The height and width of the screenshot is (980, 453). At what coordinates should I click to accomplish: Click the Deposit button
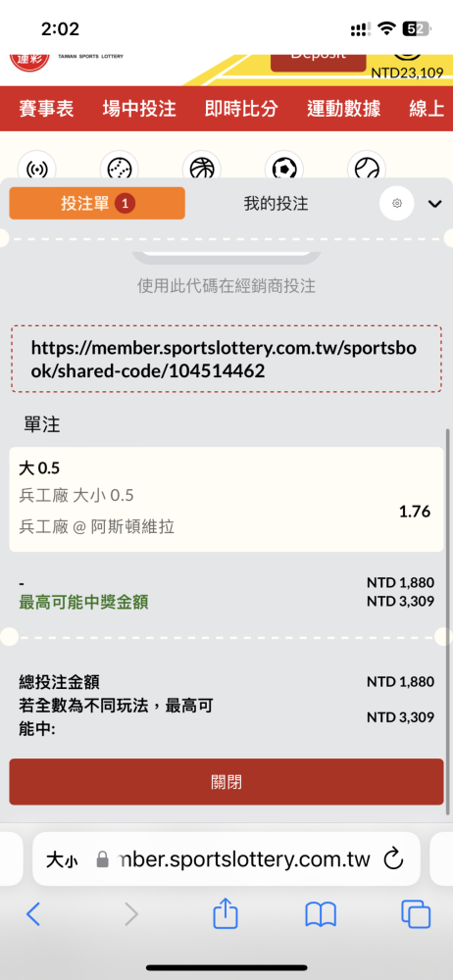click(318, 56)
